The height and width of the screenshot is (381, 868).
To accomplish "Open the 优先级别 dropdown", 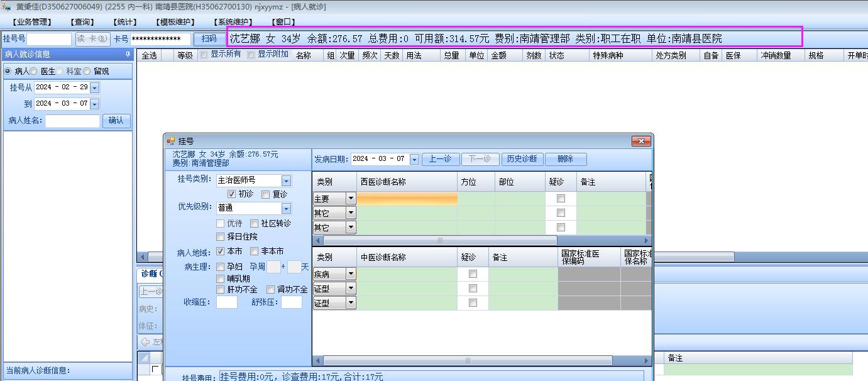I will 287,208.
